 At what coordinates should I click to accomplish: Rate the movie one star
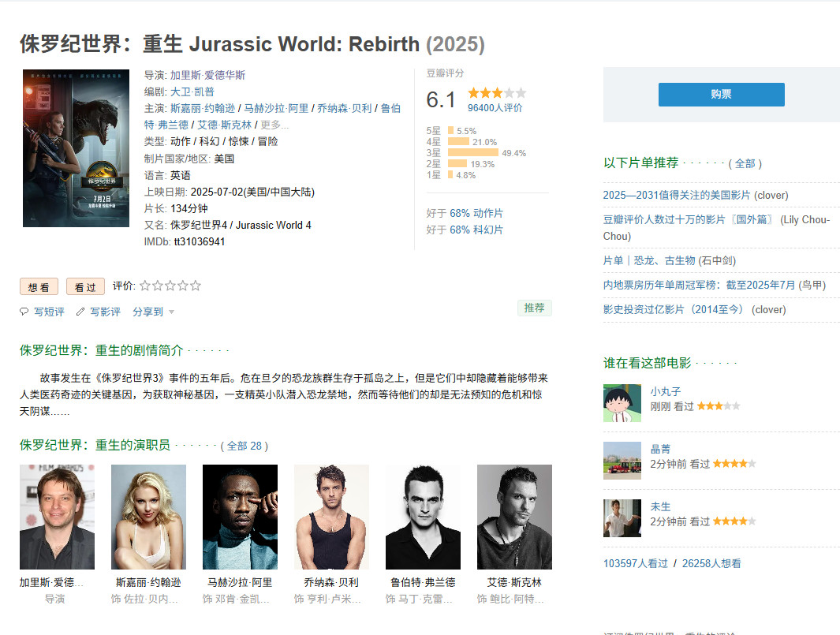(x=145, y=286)
